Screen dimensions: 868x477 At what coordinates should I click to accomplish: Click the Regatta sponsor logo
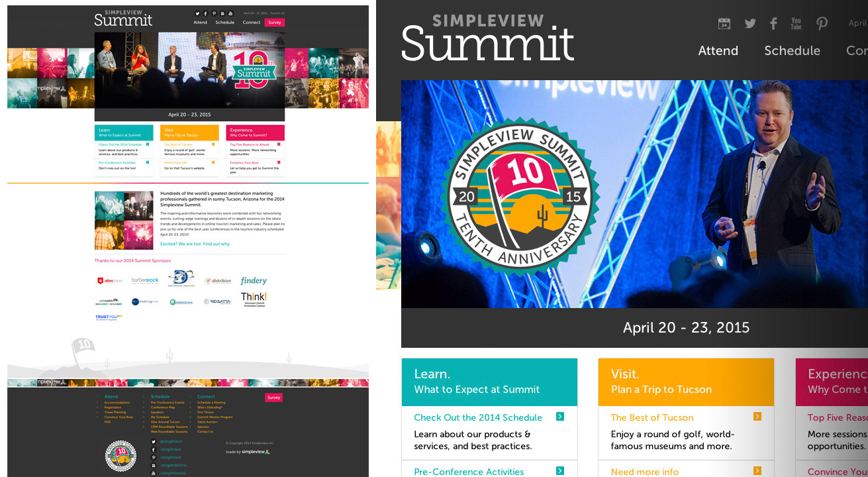[217, 301]
